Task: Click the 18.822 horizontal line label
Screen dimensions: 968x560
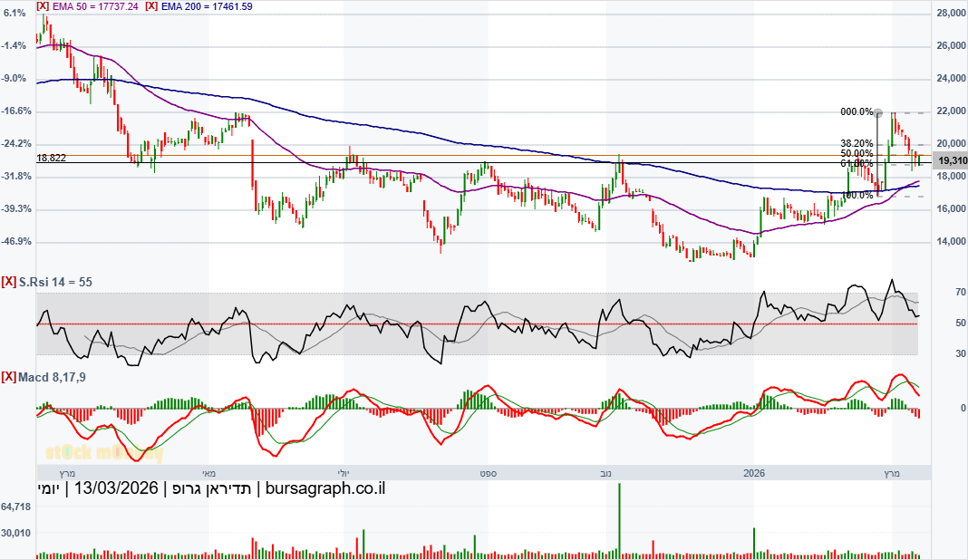Action: pyautogui.click(x=52, y=158)
